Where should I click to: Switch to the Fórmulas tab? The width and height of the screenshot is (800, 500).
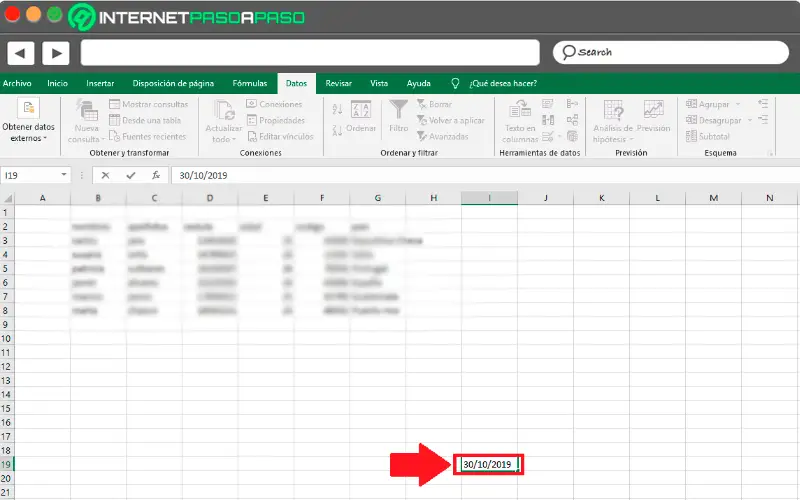(x=249, y=83)
